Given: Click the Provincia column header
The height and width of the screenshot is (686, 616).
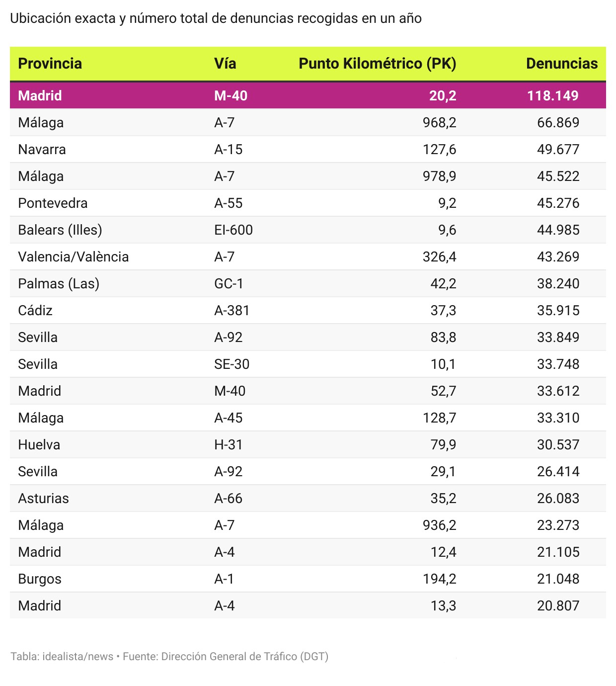Looking at the screenshot, I should point(50,64).
